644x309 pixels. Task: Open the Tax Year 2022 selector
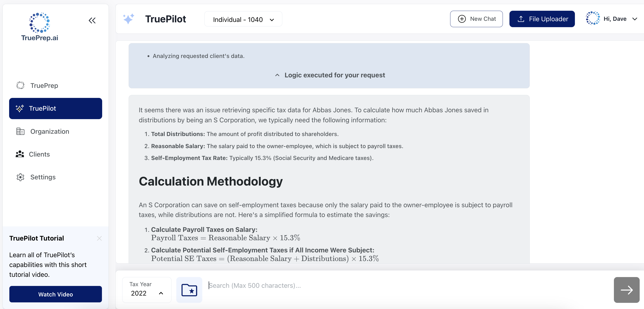click(147, 290)
